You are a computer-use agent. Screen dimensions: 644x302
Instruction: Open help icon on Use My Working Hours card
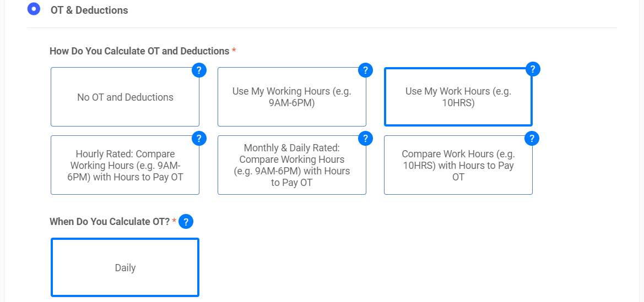[x=365, y=70]
